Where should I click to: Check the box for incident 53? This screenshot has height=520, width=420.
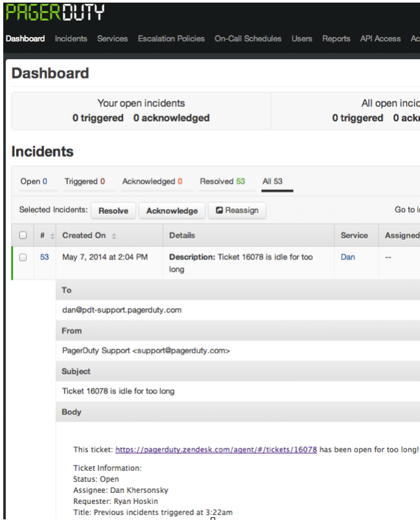23,257
